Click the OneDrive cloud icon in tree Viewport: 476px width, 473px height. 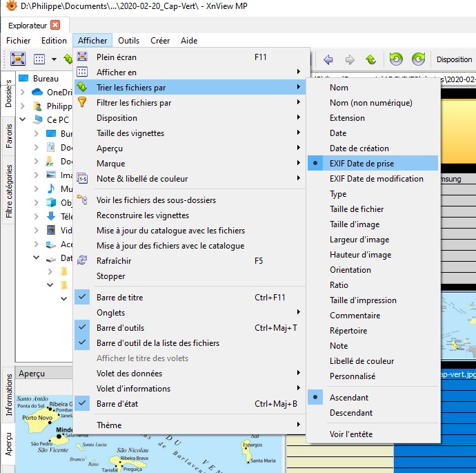[x=37, y=93]
